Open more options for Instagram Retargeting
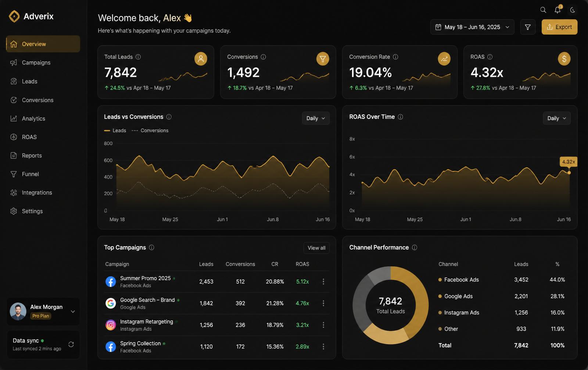 tap(323, 325)
